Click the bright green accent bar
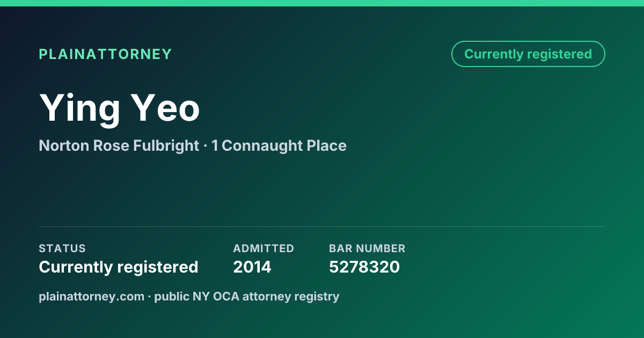 point(322,3)
